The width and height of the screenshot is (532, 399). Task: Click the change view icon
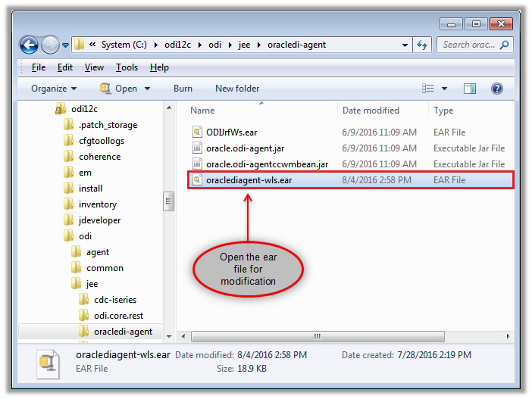pyautogui.click(x=428, y=89)
